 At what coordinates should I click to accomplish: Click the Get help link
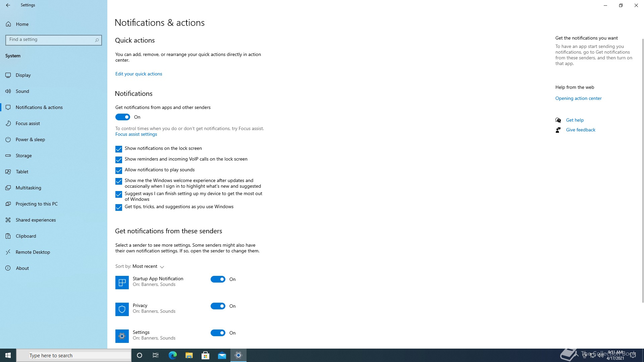click(x=575, y=120)
